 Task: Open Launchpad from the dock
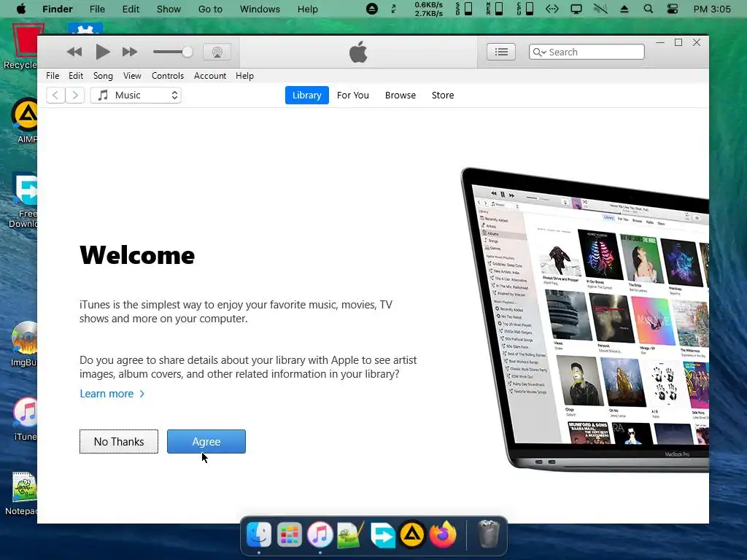(x=289, y=534)
